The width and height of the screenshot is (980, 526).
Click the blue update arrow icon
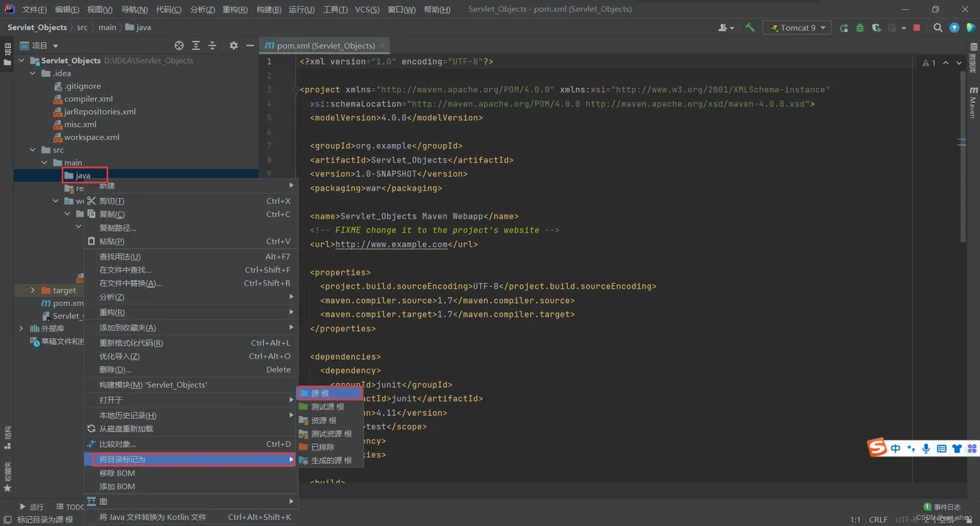pyautogui.click(x=954, y=28)
